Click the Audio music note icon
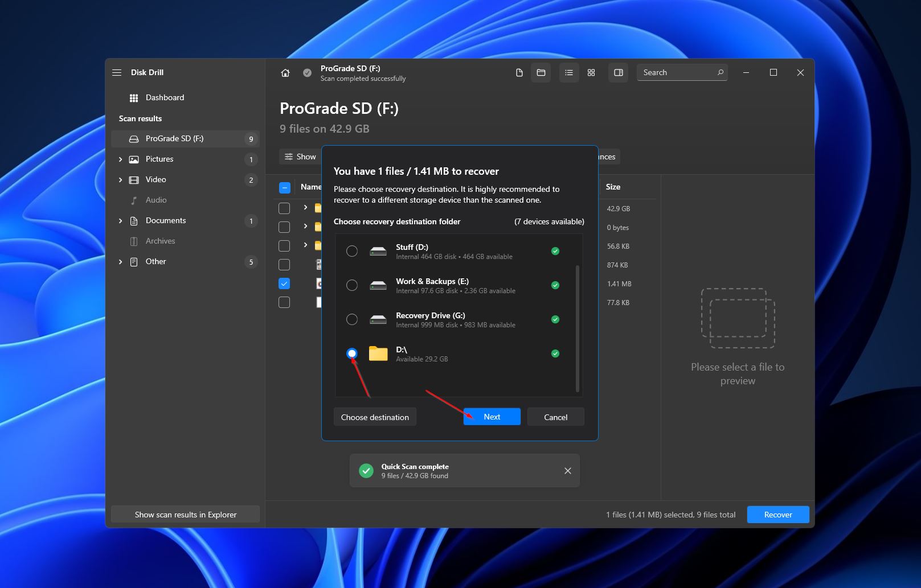The width and height of the screenshot is (921, 588). 134,200
